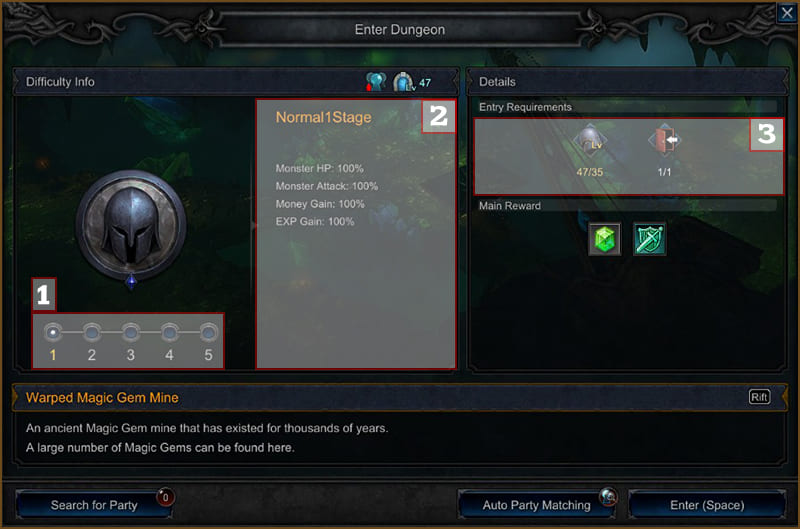This screenshot has width=800, height=529.
Task: Click the Normal1Stage title text
Action: pyautogui.click(x=323, y=117)
